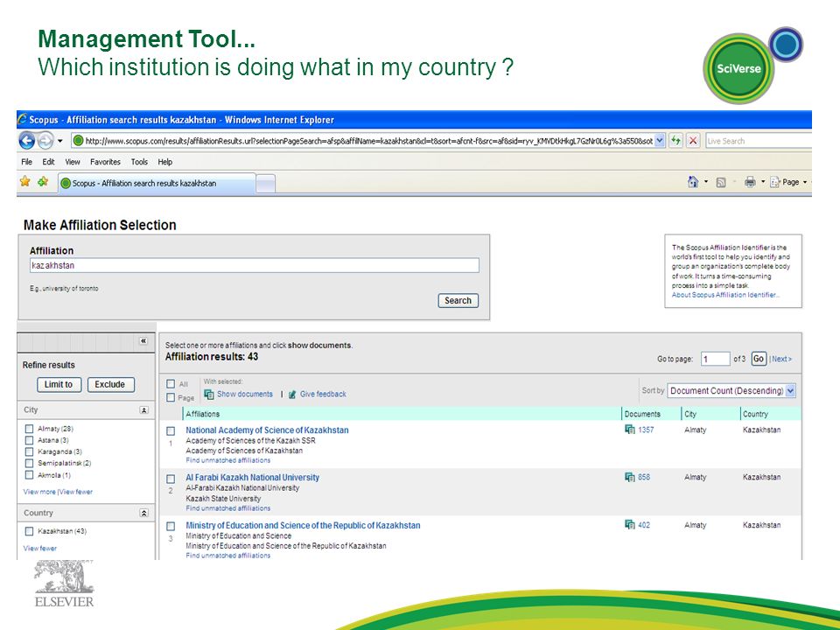The image size is (840, 630).
Task: Go to the Next results page
Action: point(781,359)
